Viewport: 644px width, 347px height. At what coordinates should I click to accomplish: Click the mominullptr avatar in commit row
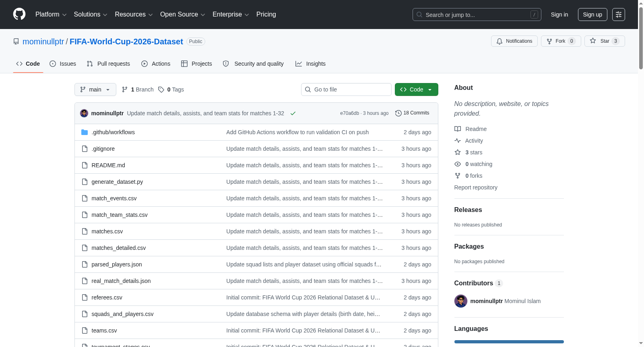(x=84, y=113)
